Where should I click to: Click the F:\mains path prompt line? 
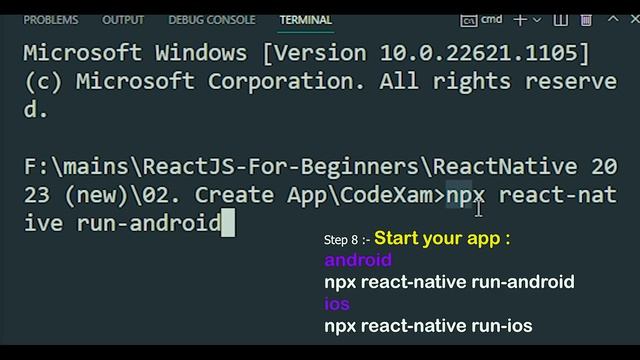(320, 167)
